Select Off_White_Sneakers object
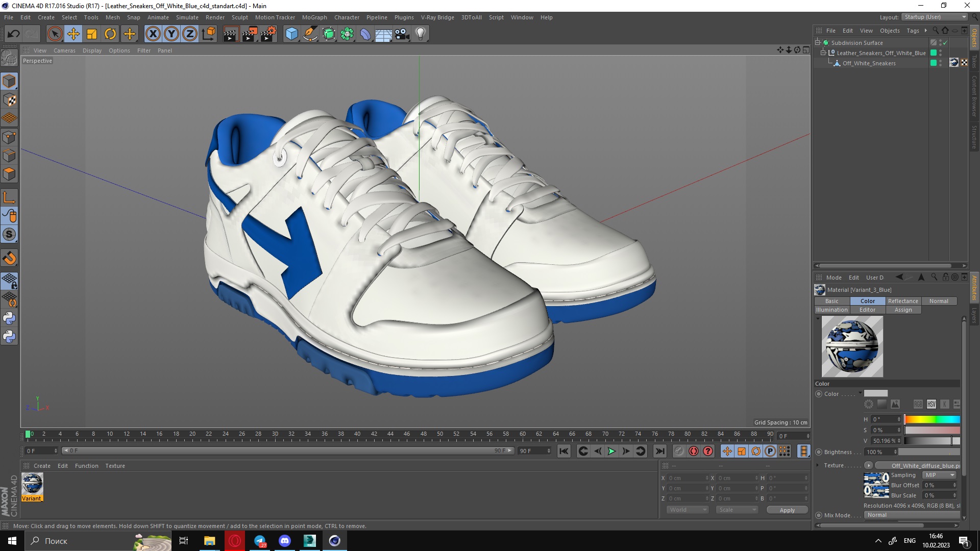Viewport: 980px width, 551px height. (869, 63)
